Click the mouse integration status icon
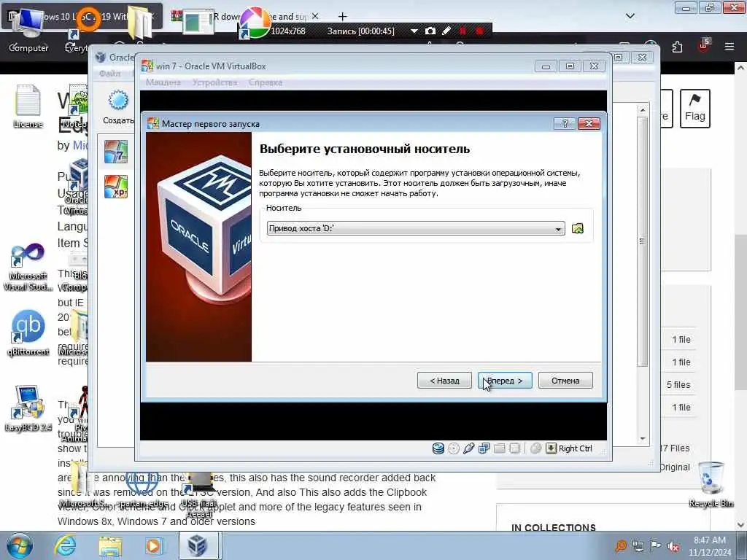This screenshot has height=560, width=747. tap(535, 448)
